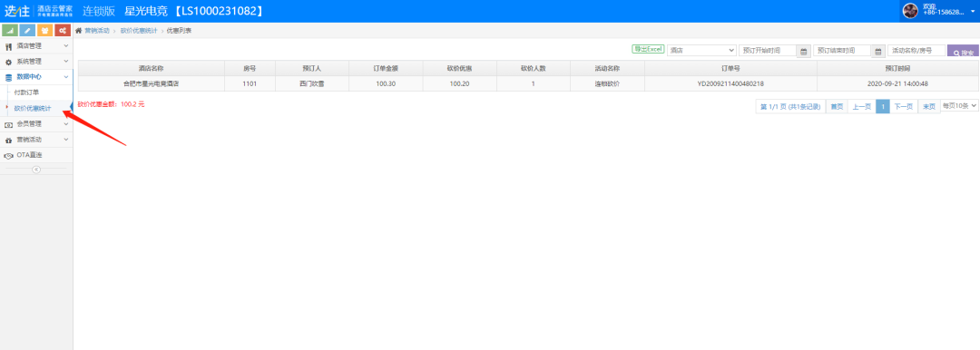Click the 2020-09-21 14:00:48 cell
Screen dimensions: 980x350
point(897,83)
